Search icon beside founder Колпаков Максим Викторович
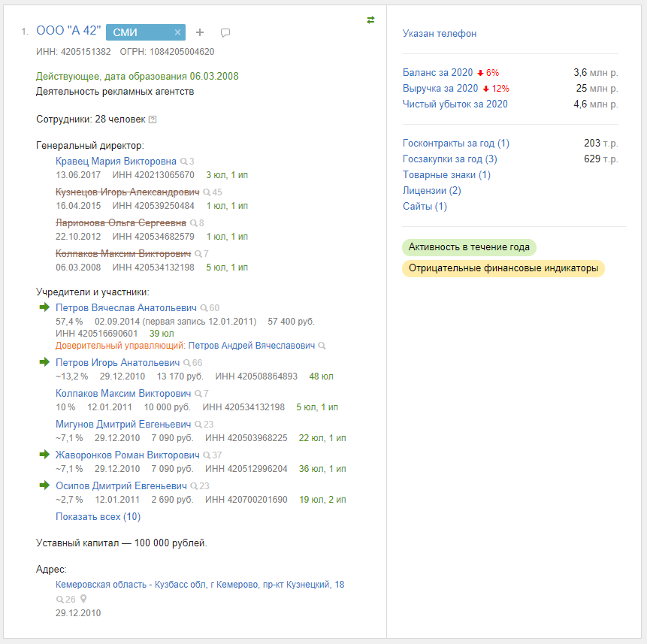This screenshot has height=644, width=647. click(198, 394)
